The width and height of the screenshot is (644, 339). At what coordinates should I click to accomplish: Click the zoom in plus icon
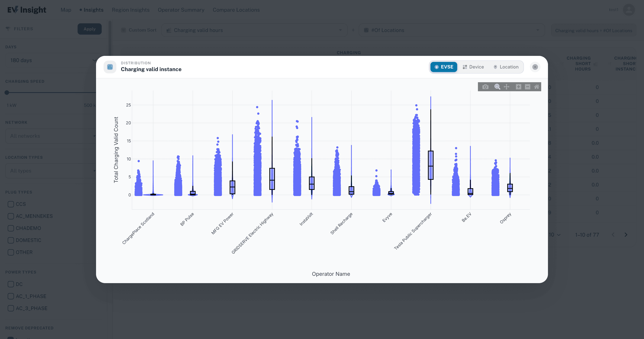click(519, 87)
